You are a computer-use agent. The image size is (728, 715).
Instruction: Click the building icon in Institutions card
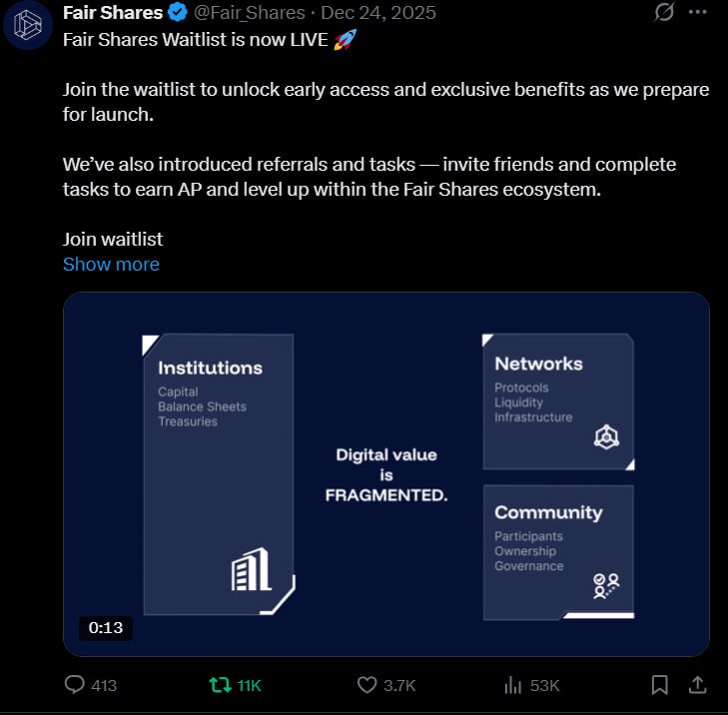click(251, 570)
